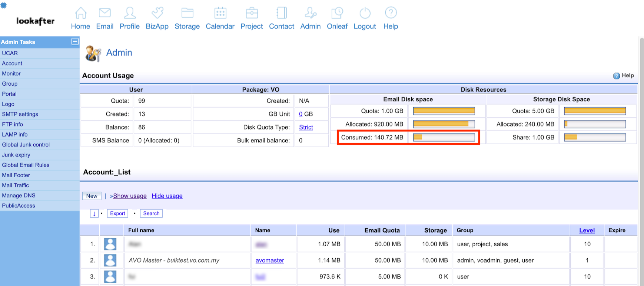Sort the list by Level column
The image size is (644, 286).
tap(587, 230)
